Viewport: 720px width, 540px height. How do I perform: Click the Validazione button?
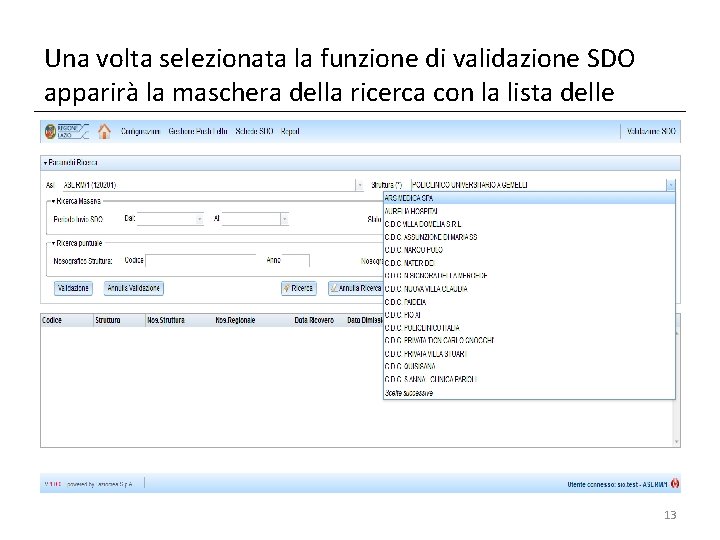point(73,288)
